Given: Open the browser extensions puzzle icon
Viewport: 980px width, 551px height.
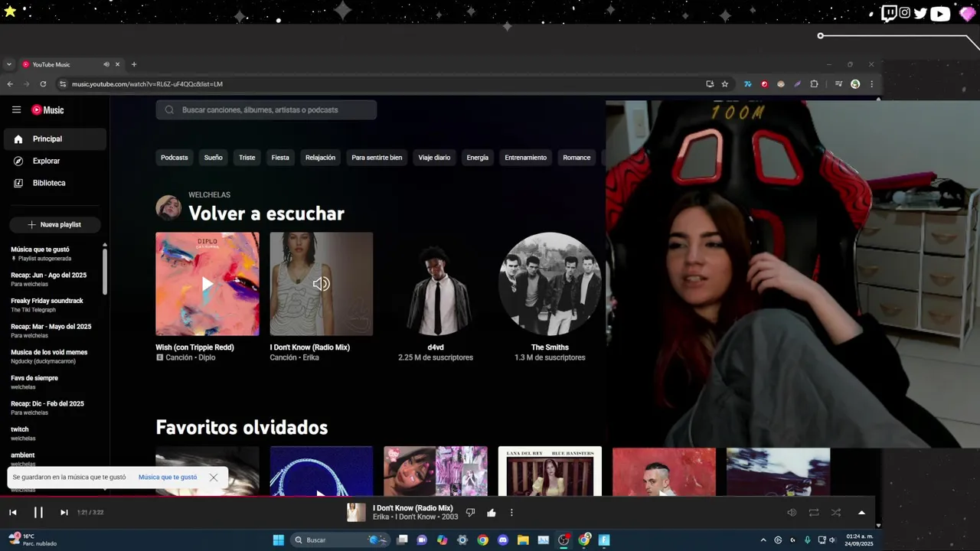Looking at the screenshot, I should pyautogui.click(x=814, y=84).
